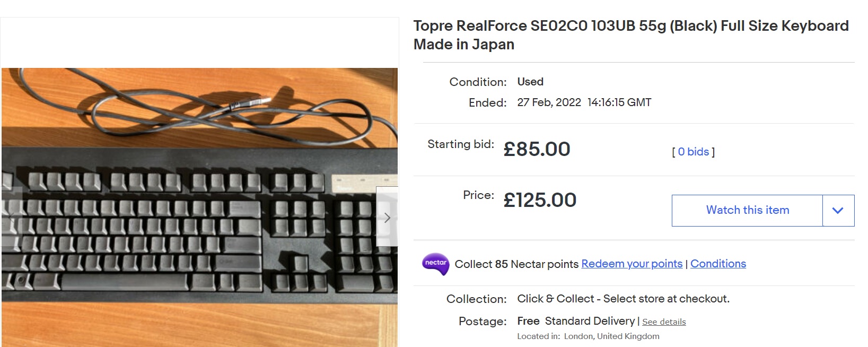The width and height of the screenshot is (868, 347).
Task: Click the 0 bids link
Action: click(x=692, y=151)
